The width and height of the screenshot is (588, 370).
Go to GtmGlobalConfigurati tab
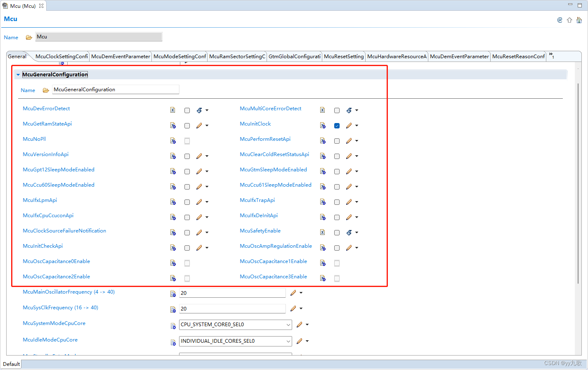pos(294,57)
